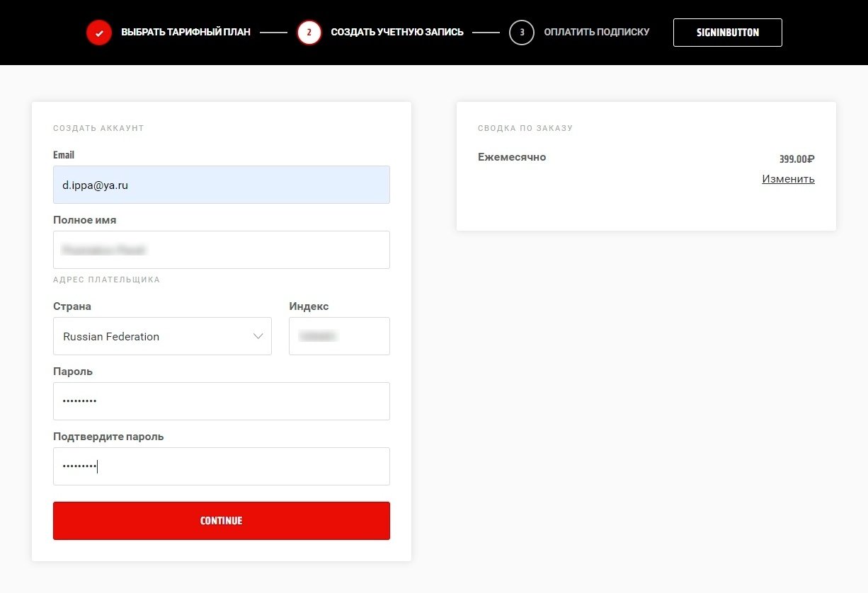Click the 'Изменить' link in order summary
The width and height of the screenshot is (868, 593).
pyautogui.click(x=788, y=179)
